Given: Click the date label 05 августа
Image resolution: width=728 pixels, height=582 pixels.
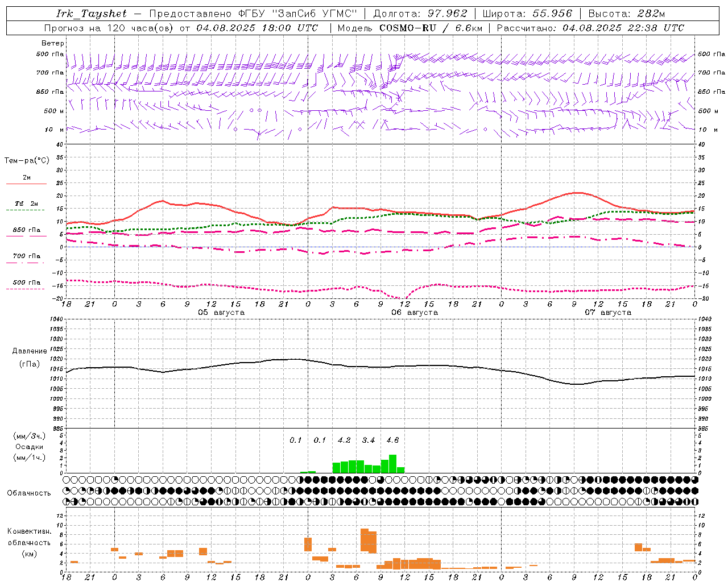Looking at the screenshot, I should coord(221,313).
